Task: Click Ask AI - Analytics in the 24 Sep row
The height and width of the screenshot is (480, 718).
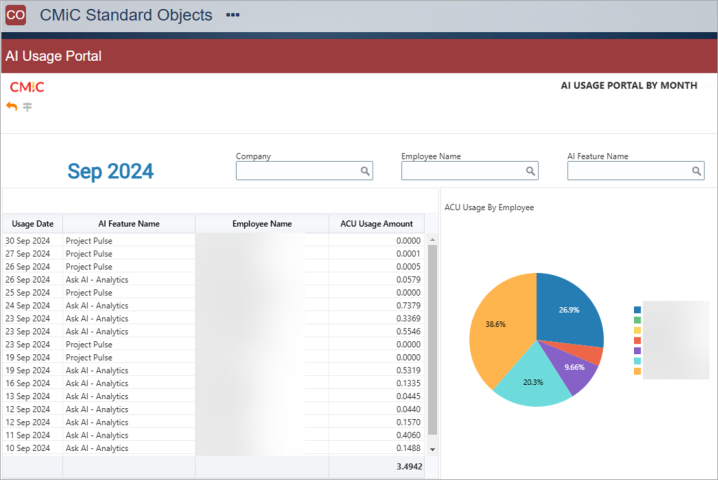Action: pyautogui.click(x=97, y=305)
